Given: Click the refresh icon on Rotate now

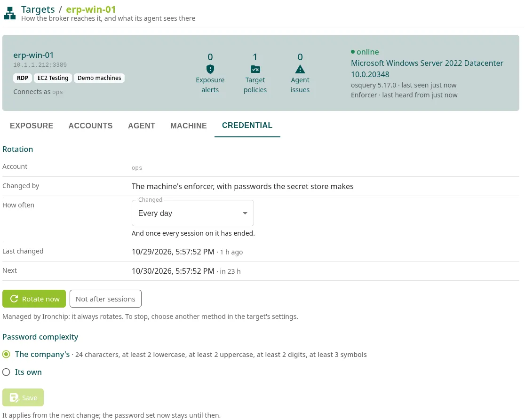Looking at the screenshot, I should [x=14, y=299].
